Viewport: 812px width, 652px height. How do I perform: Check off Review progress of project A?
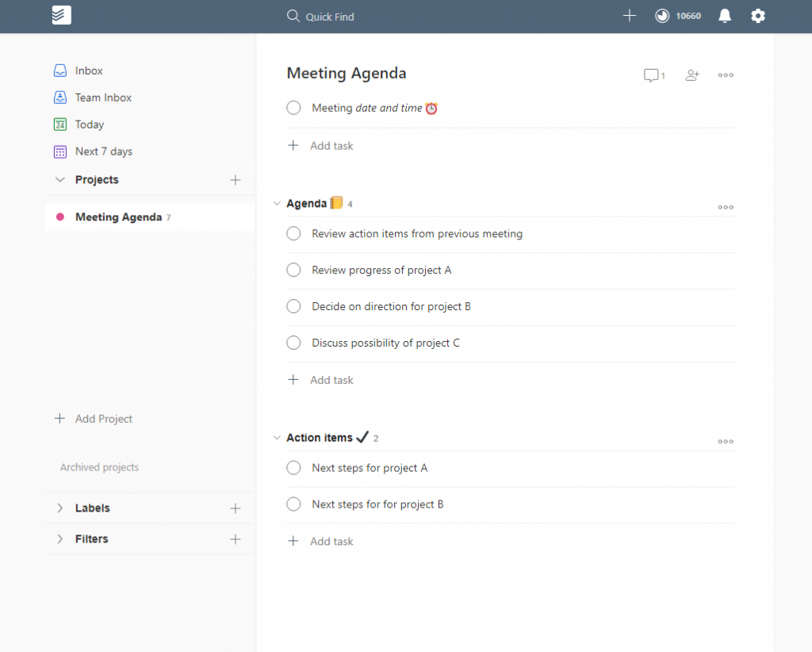pyautogui.click(x=293, y=270)
